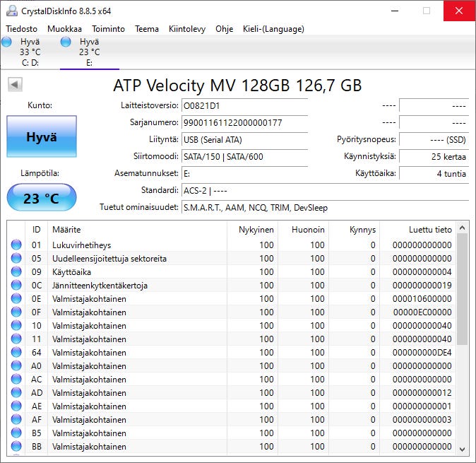The image size is (476, 463).
Task: Click the Sarjanumero serial number field
Action: (x=244, y=122)
